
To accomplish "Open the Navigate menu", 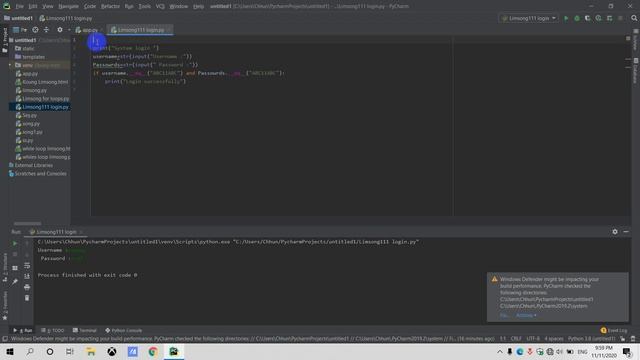I will 68,7.
